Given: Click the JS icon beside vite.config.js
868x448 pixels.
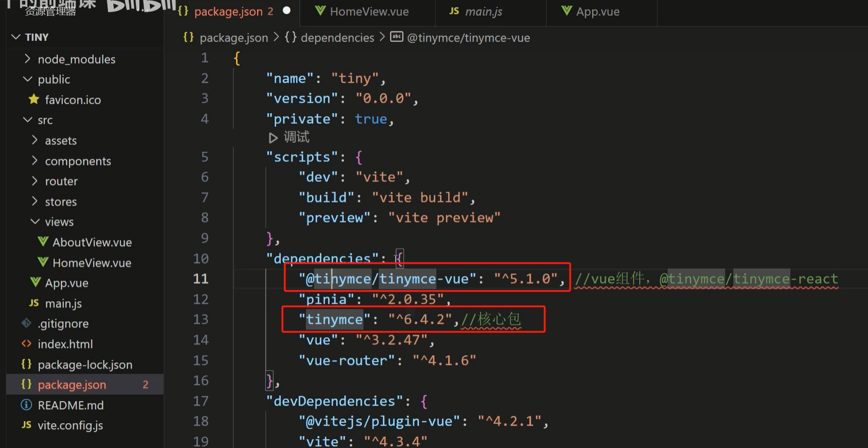Looking at the screenshot, I should (x=26, y=425).
